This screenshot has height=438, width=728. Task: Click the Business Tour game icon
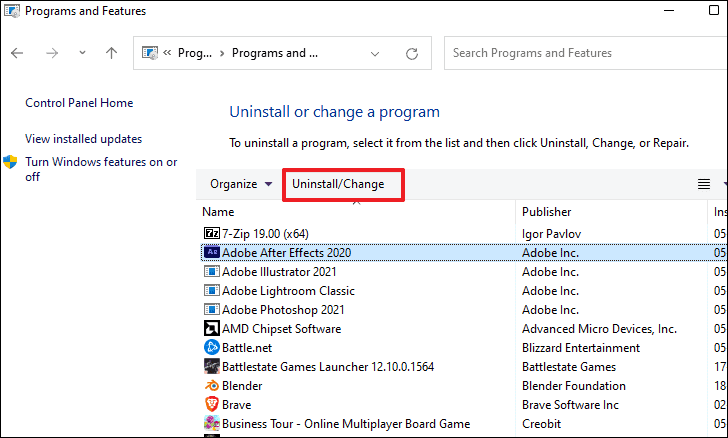coord(212,423)
